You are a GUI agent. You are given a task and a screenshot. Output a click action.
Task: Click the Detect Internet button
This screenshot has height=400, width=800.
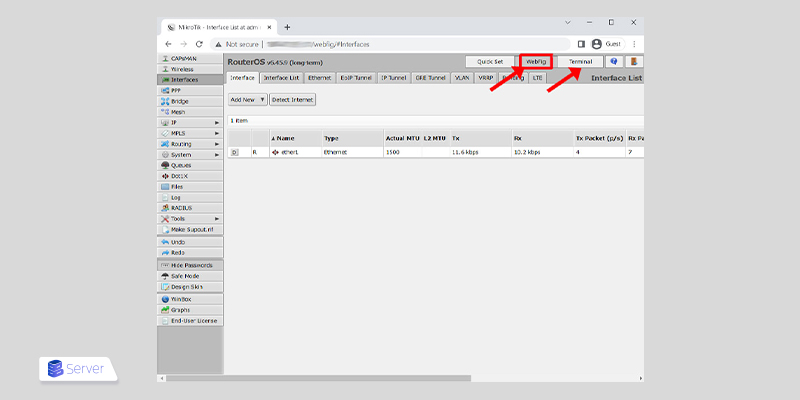point(292,100)
